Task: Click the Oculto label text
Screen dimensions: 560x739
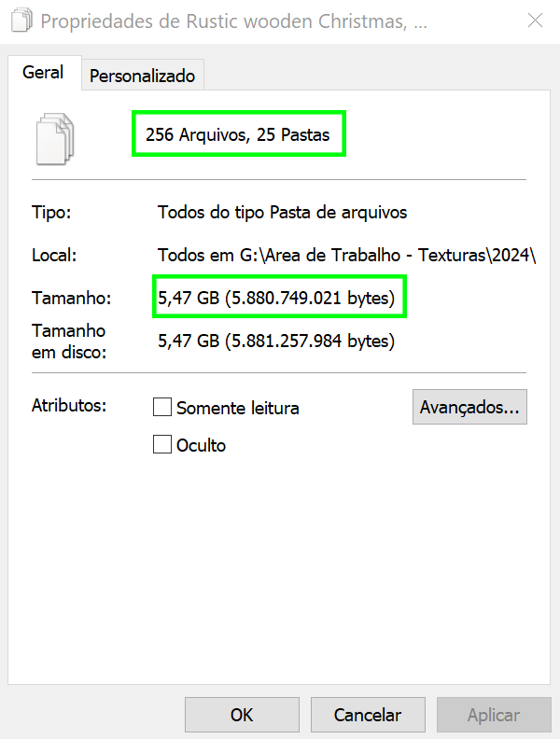Action: pyautogui.click(x=201, y=445)
